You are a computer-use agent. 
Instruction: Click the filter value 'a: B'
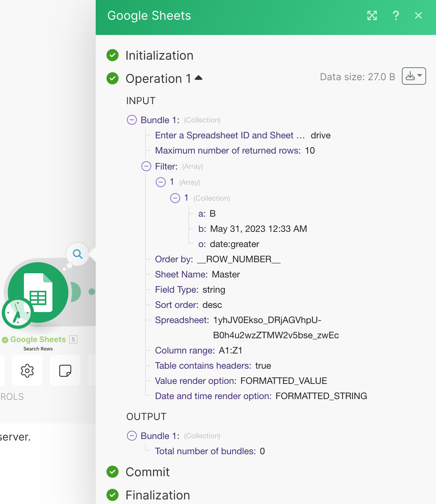(207, 214)
